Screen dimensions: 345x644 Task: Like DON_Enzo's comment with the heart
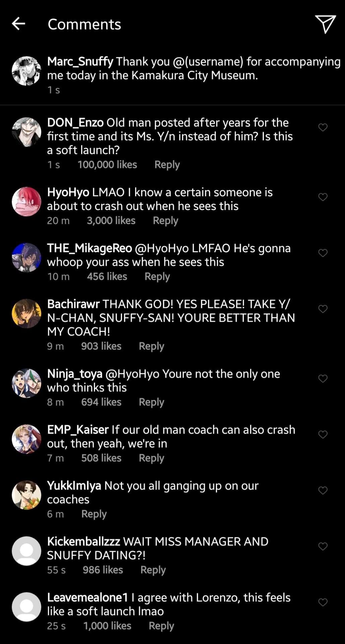tap(323, 127)
